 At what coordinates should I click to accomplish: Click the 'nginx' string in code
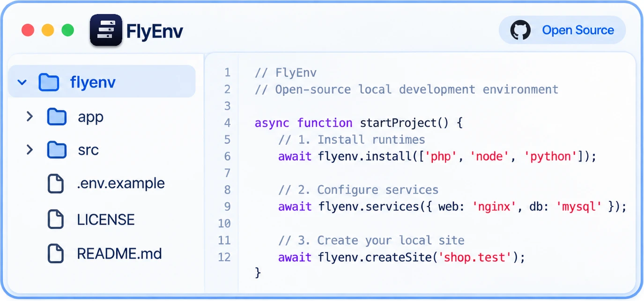coord(494,207)
